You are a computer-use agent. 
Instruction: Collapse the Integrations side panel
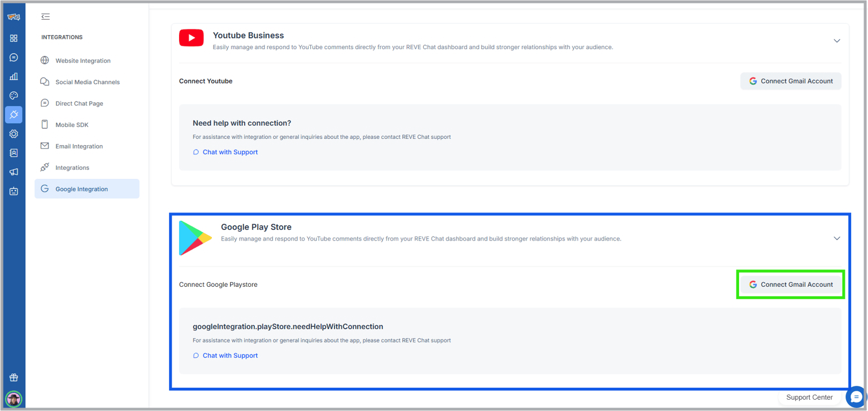[46, 17]
